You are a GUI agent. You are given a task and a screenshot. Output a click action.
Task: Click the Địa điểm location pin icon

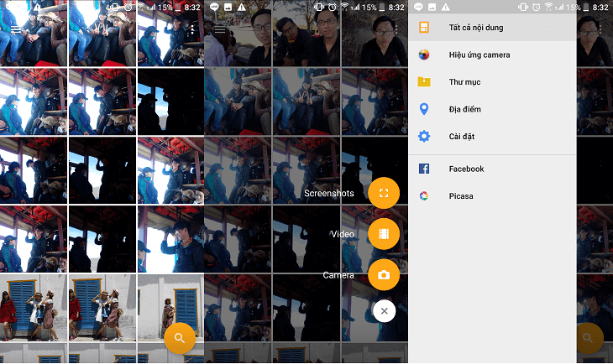tap(424, 109)
